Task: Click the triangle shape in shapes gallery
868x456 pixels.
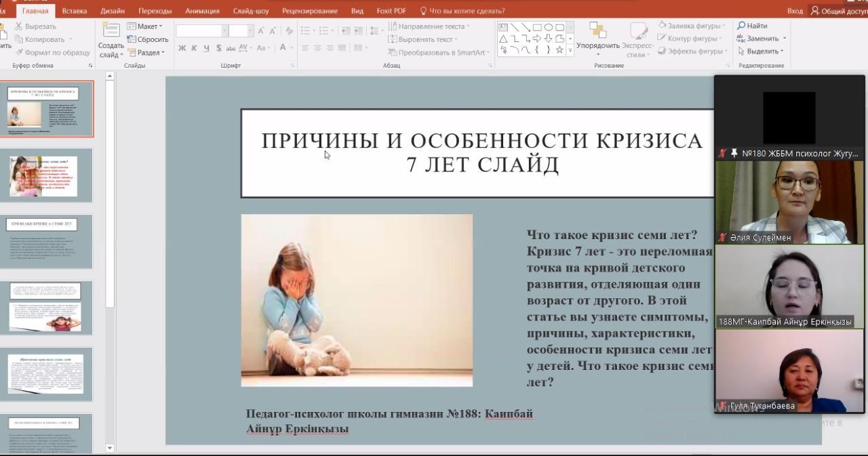Action: pyautogui.click(x=503, y=39)
